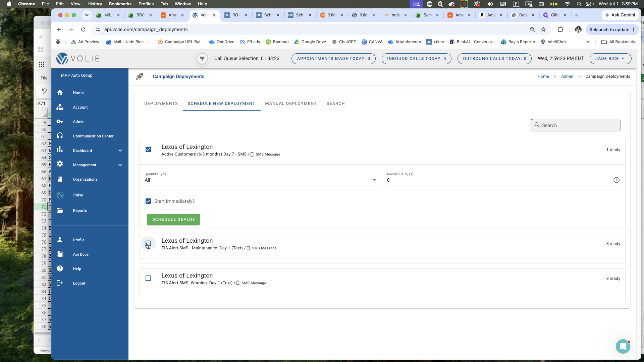
Task: Click the Chrome address bar URL
Action: pos(146,29)
